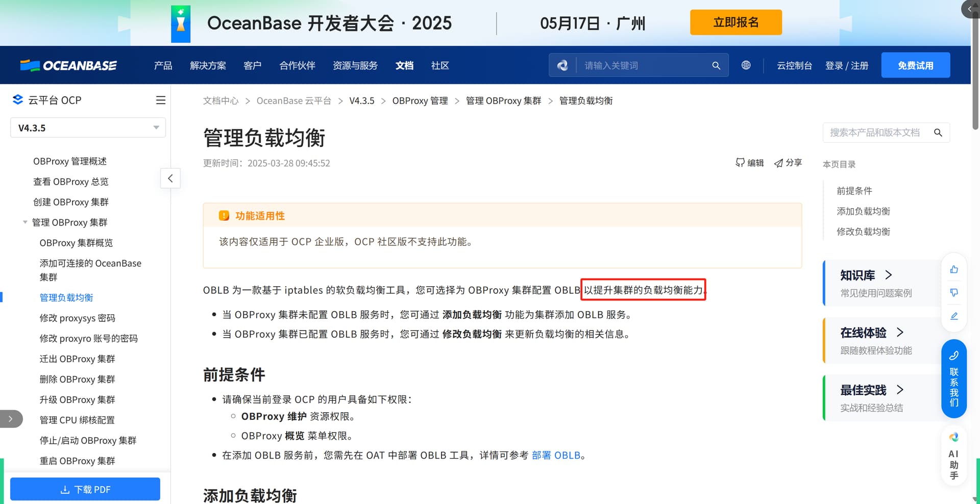Click the 管理 OBProxy 集群 breadcrumb

point(503,100)
